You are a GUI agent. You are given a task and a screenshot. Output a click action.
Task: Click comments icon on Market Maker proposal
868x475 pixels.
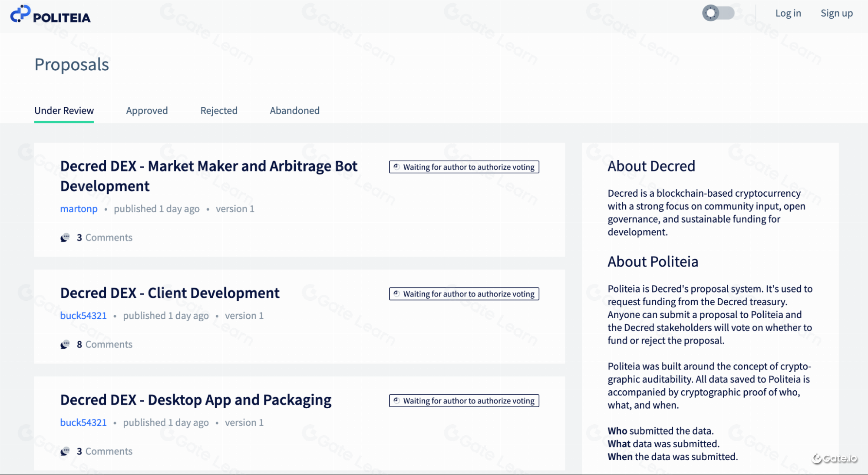65,237
